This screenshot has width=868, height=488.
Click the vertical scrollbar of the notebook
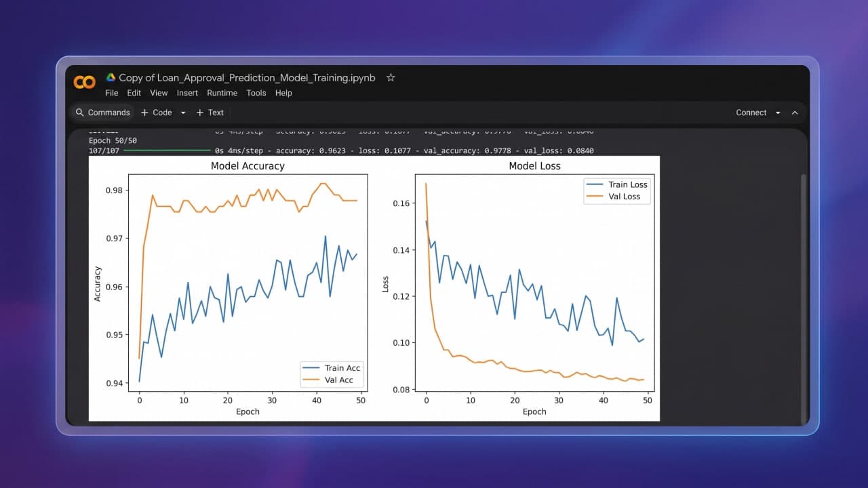(x=804, y=298)
